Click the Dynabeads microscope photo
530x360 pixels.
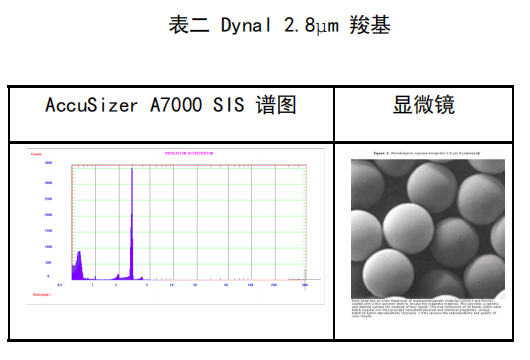[x=428, y=229]
